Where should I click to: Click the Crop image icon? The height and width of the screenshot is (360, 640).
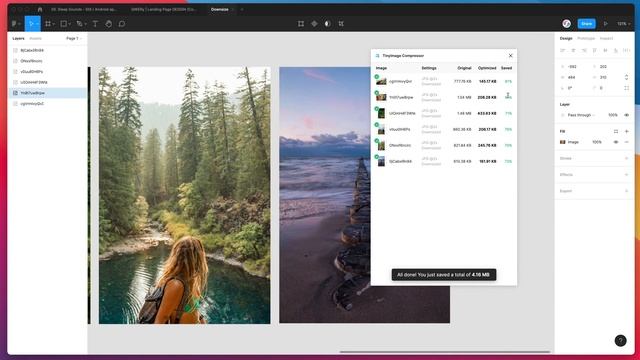point(341,24)
